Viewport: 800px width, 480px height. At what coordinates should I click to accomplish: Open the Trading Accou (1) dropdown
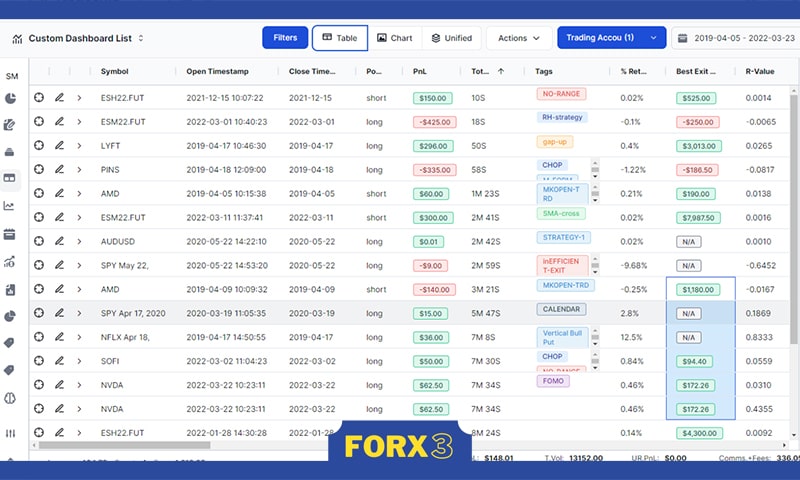[611, 38]
